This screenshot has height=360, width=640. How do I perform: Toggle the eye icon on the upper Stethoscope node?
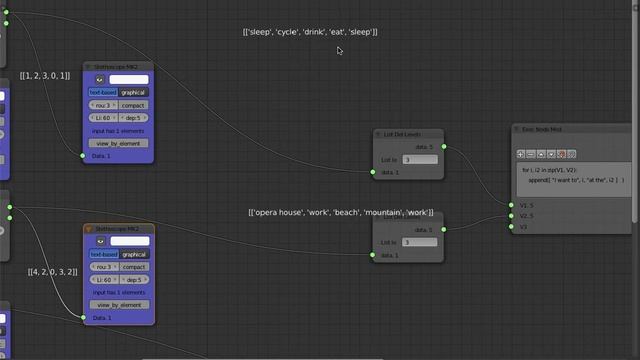click(x=100, y=80)
